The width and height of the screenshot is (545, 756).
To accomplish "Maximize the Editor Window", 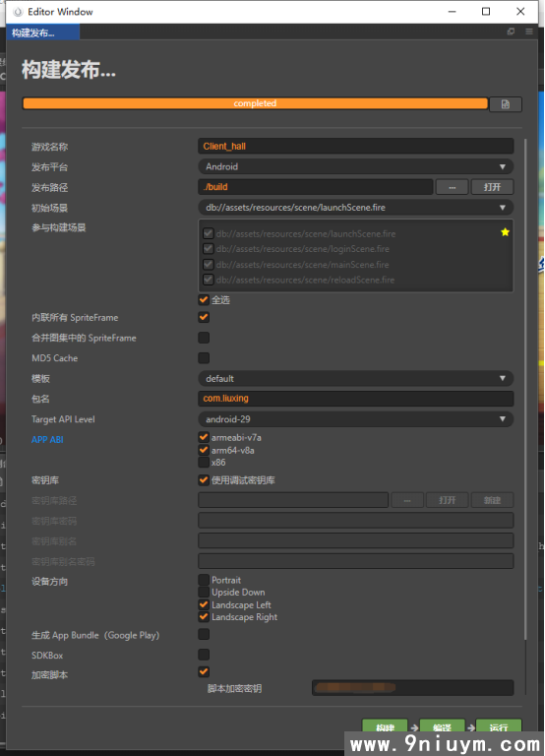I will (486, 12).
